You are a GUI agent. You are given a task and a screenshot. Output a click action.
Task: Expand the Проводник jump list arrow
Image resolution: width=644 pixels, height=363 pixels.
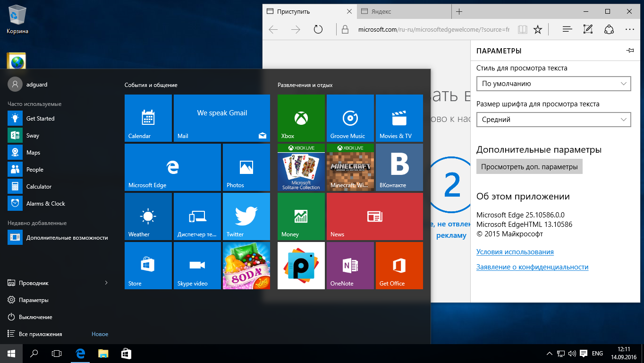coord(106,283)
